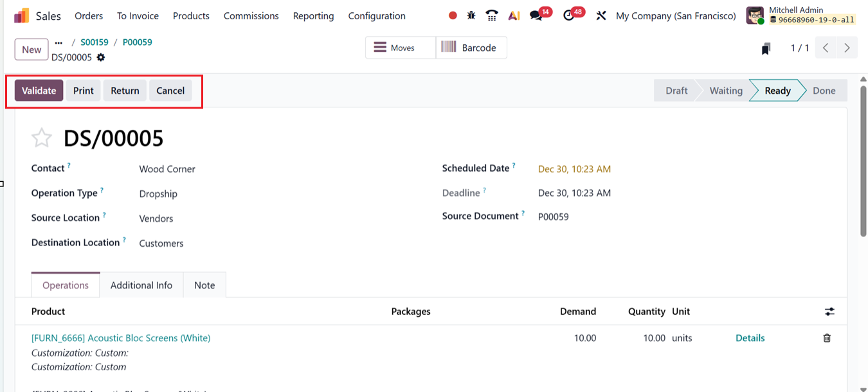This screenshot has height=392, width=868.
Task: Open the debug bug icon menu
Action: click(x=471, y=15)
